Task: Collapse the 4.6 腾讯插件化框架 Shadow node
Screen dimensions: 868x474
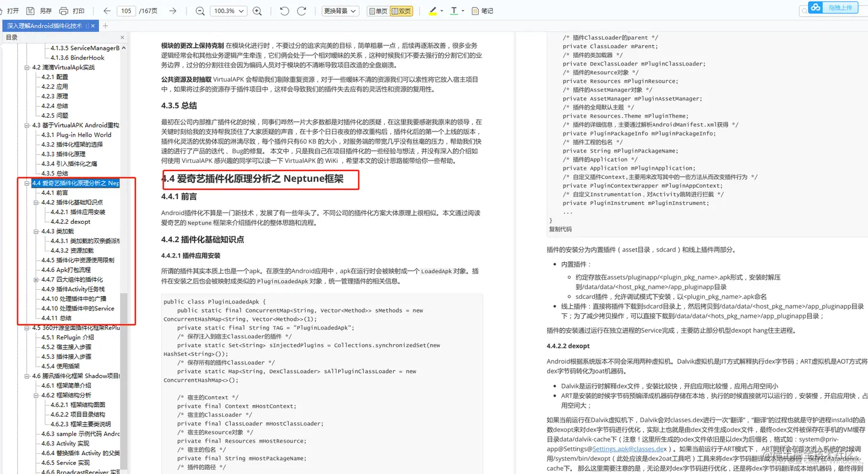Action: [x=26, y=376]
